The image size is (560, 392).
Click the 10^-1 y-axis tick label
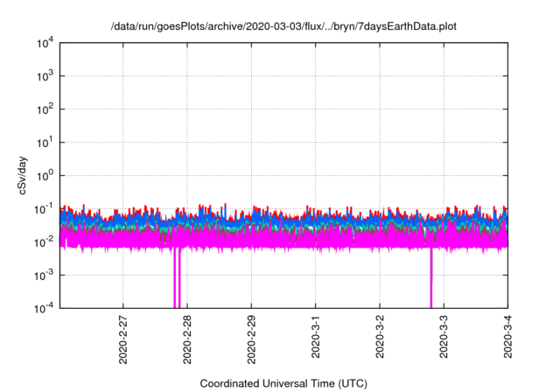click(x=45, y=209)
